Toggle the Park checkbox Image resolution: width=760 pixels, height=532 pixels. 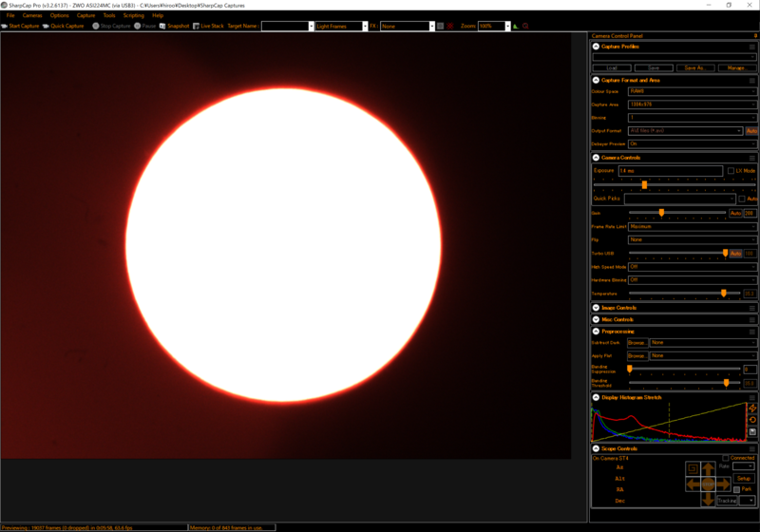pos(737,489)
